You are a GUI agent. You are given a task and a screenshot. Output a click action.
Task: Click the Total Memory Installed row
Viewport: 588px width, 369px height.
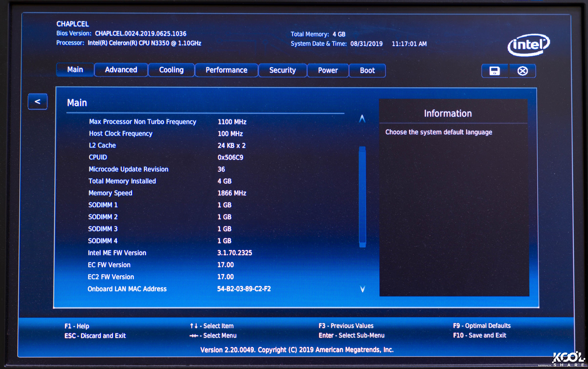click(122, 181)
